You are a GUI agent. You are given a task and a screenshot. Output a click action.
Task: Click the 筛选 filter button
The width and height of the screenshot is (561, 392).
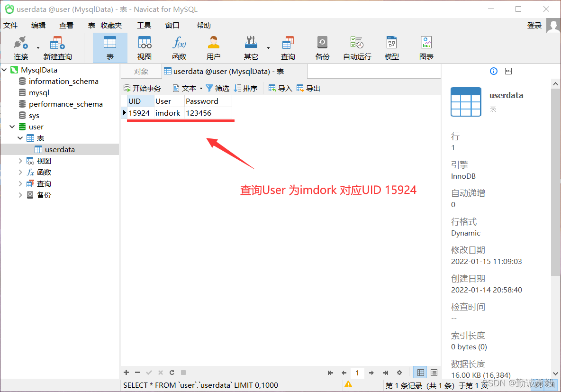[x=218, y=89]
